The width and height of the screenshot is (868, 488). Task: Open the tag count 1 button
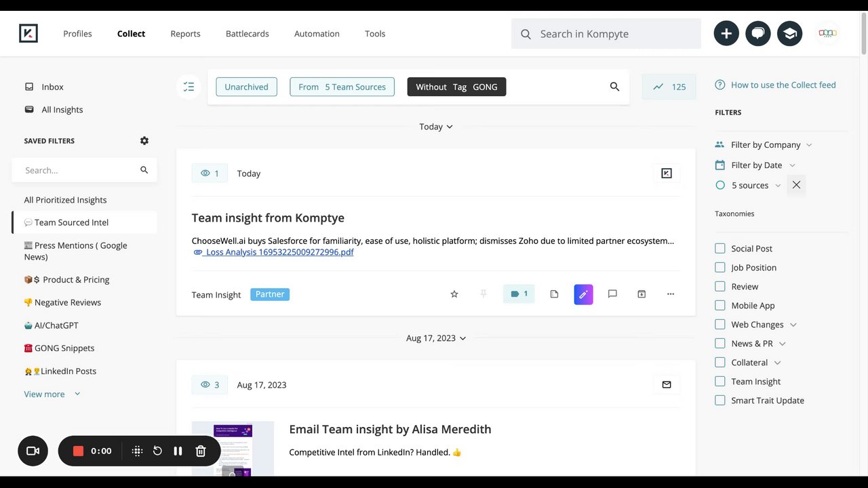(519, 294)
